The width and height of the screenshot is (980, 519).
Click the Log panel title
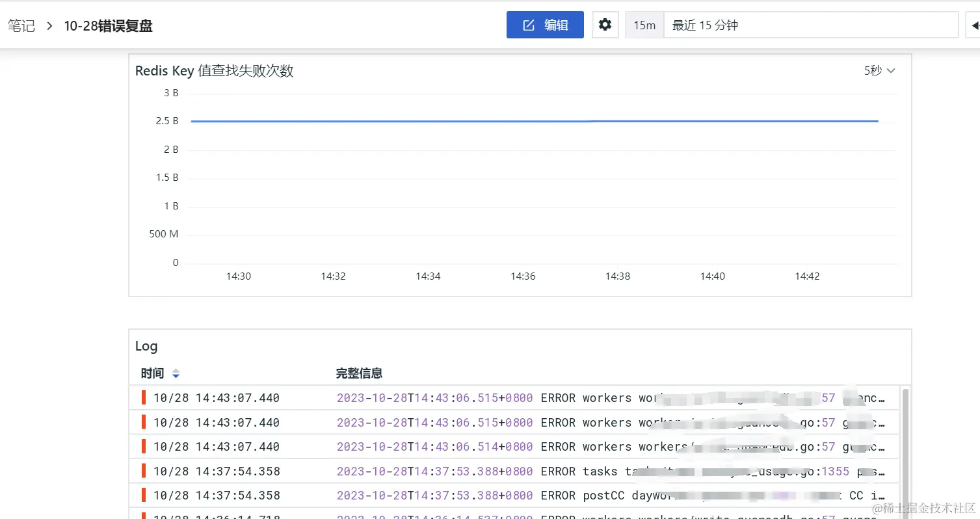click(x=146, y=346)
